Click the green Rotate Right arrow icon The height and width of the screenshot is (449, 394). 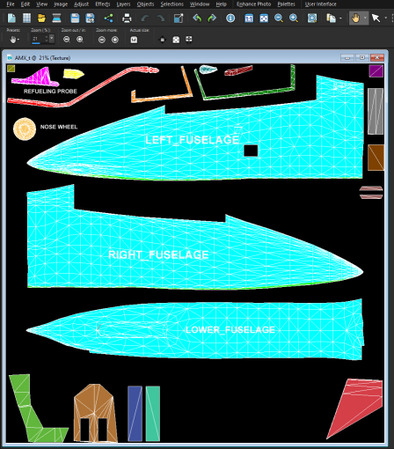[x=212, y=18]
